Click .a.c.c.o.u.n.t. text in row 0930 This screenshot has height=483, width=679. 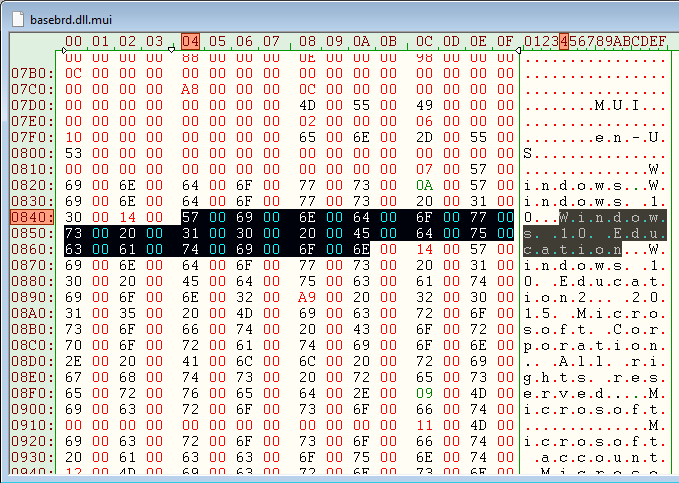(599, 457)
